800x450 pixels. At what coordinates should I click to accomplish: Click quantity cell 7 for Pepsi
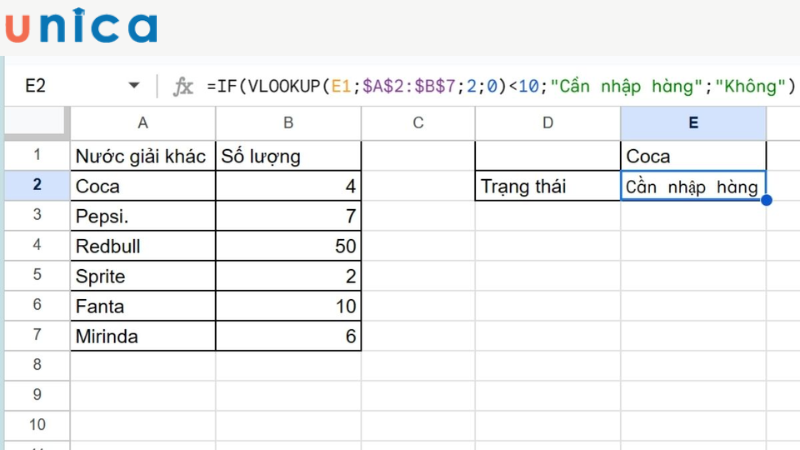tap(288, 216)
